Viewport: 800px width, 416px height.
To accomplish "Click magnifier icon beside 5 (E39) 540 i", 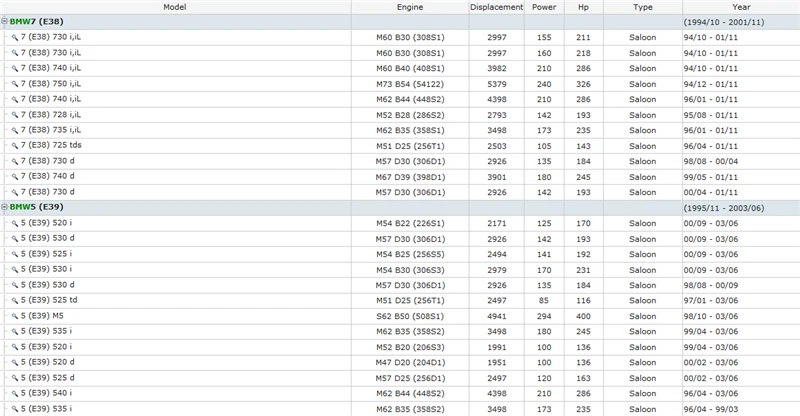I will point(15,394).
